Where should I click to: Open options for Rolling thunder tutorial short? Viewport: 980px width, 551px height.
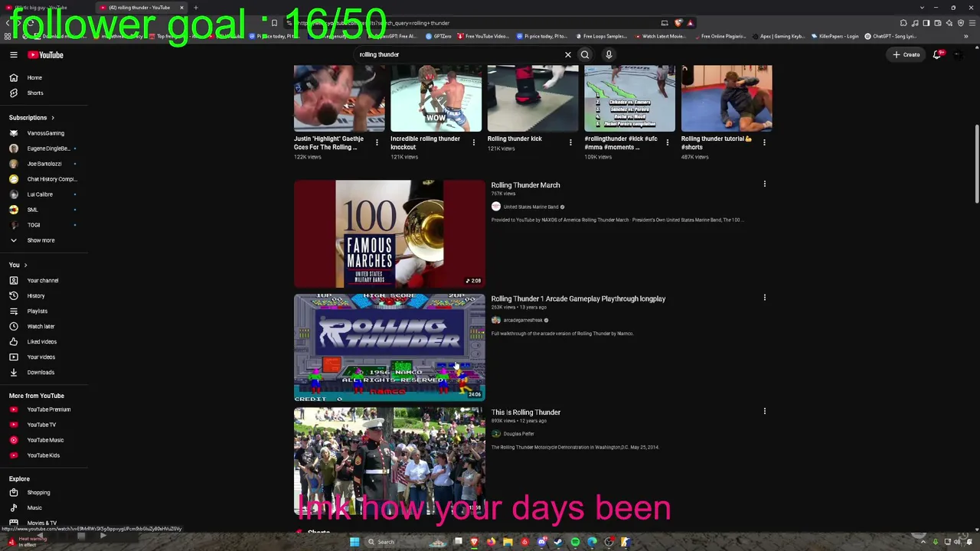tap(764, 142)
